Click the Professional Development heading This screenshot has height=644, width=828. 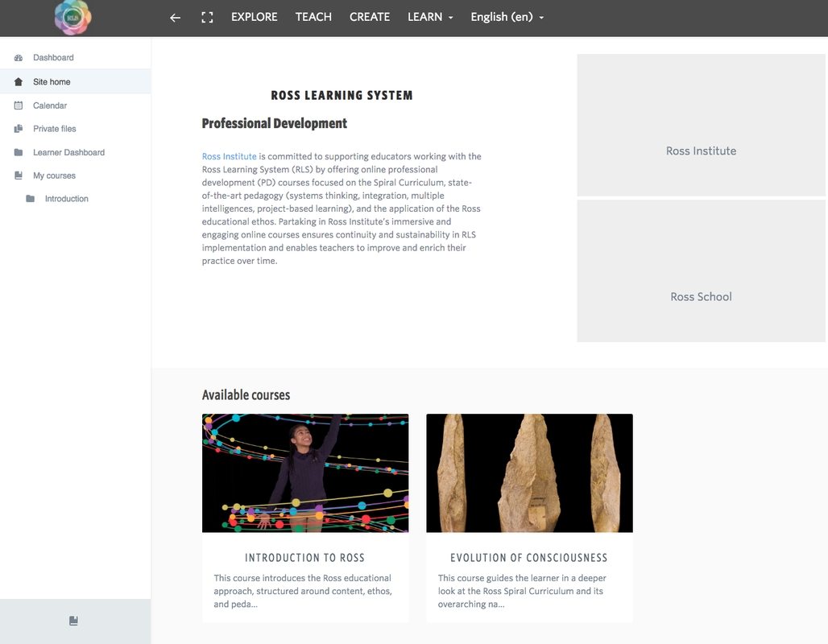(x=275, y=123)
